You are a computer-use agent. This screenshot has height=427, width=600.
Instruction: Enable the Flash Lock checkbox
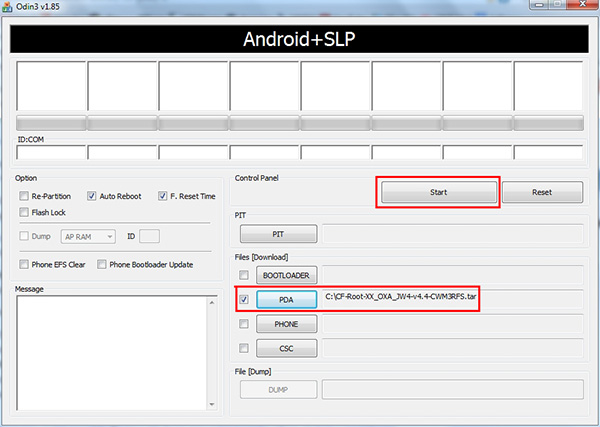click(24, 212)
